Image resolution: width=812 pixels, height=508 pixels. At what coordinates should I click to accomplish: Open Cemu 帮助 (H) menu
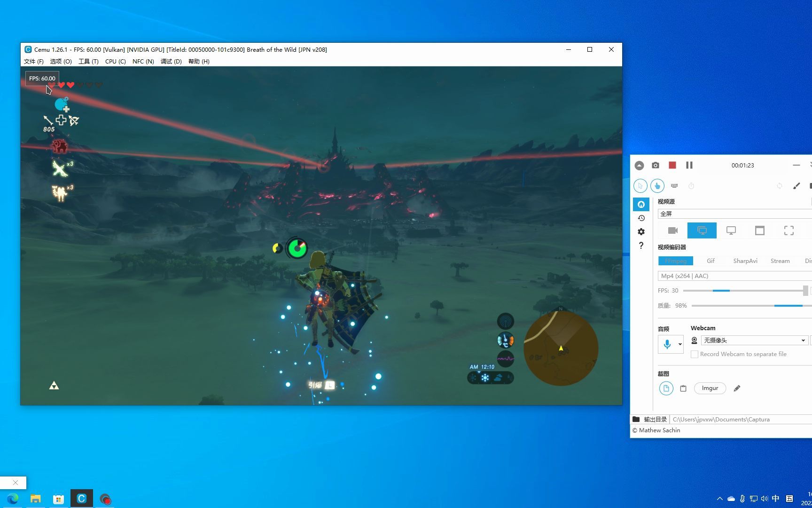click(x=199, y=61)
